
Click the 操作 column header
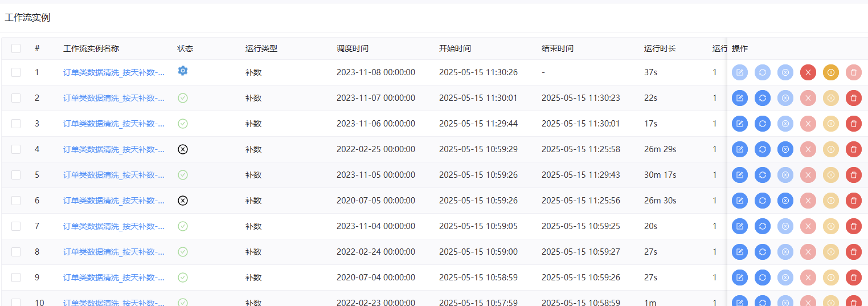(x=740, y=48)
